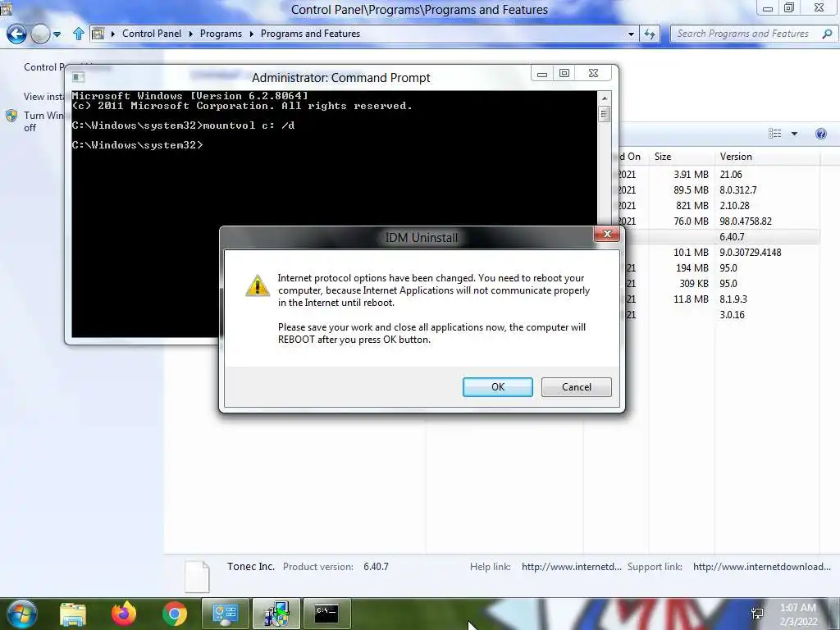Select row with version 8.1.9.3
Image resolution: width=840 pixels, height=630 pixels.
[x=722, y=299]
